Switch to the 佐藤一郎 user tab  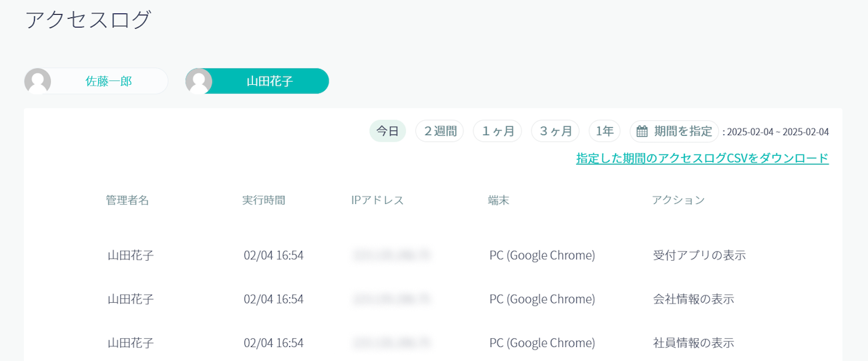(x=108, y=81)
